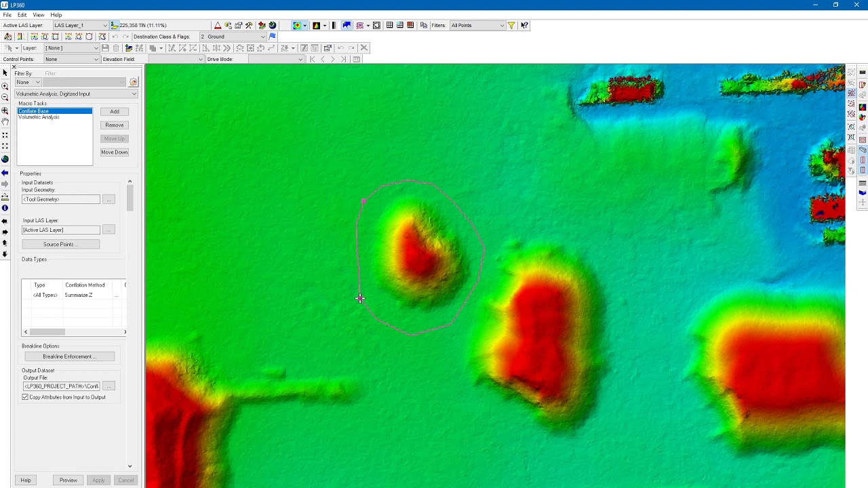Open the Control Points dropdown
This screenshot has height=488, width=868.
coord(72,59)
